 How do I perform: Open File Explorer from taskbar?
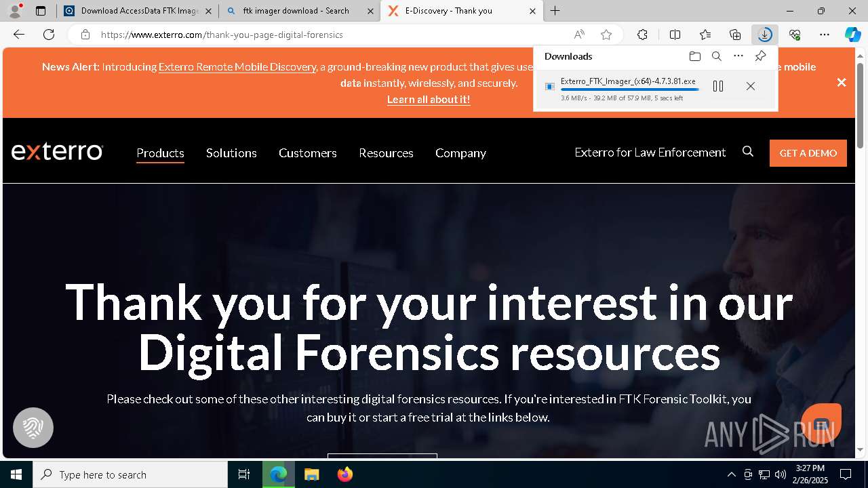click(x=311, y=474)
